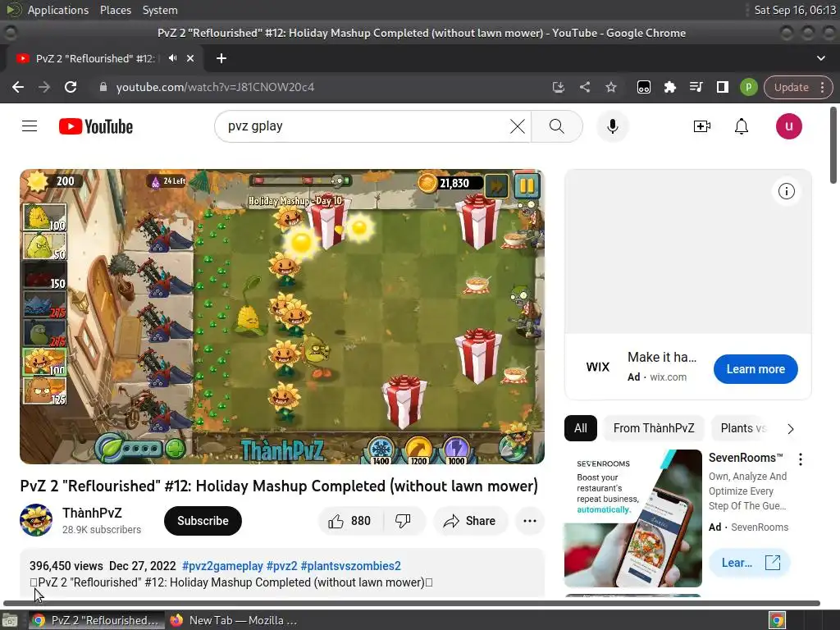Click the wix.com ad text
The height and width of the screenshot is (630, 840).
coord(668,377)
